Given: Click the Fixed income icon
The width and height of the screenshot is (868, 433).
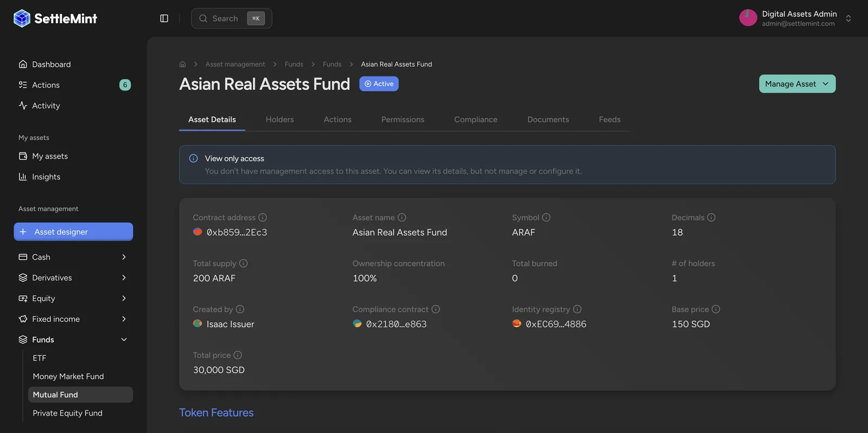Looking at the screenshot, I should [x=23, y=319].
